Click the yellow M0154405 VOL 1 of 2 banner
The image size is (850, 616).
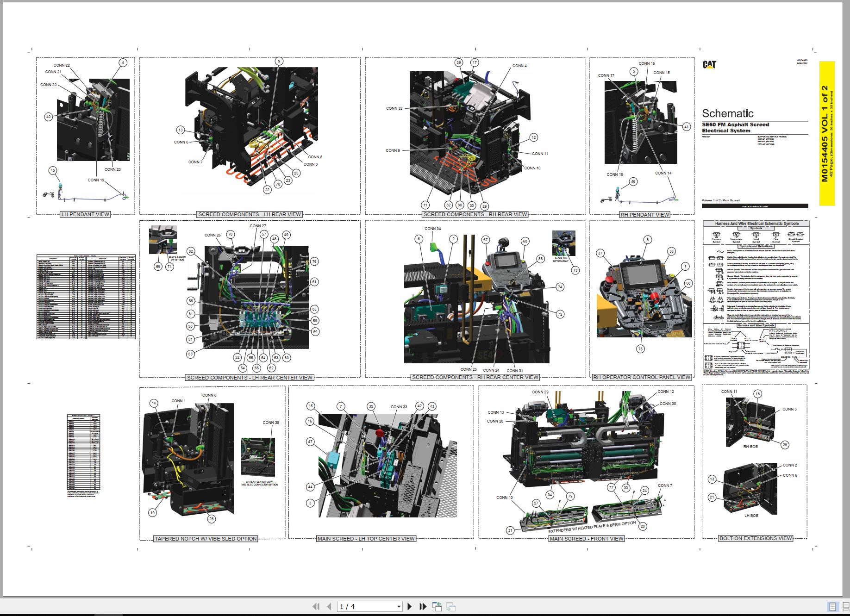pos(827,133)
